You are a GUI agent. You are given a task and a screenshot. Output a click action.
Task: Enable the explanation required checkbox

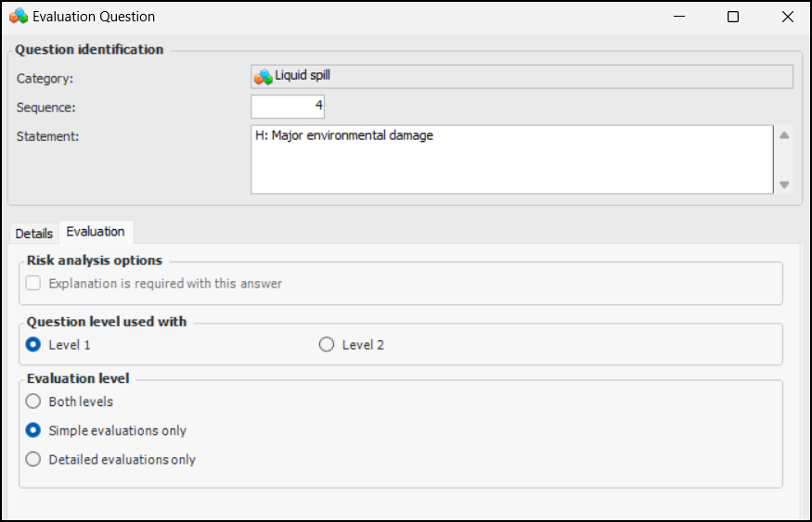pyautogui.click(x=33, y=284)
